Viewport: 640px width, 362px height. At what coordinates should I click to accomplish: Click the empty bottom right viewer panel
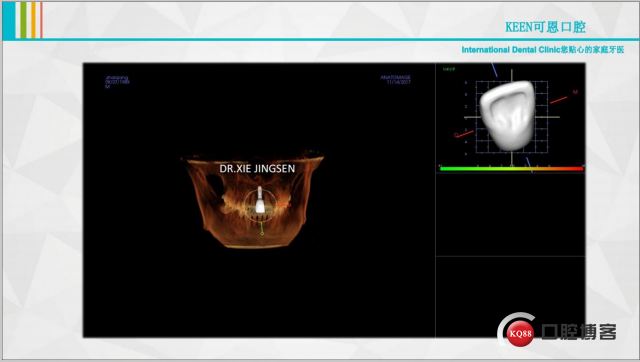[x=510, y=297]
